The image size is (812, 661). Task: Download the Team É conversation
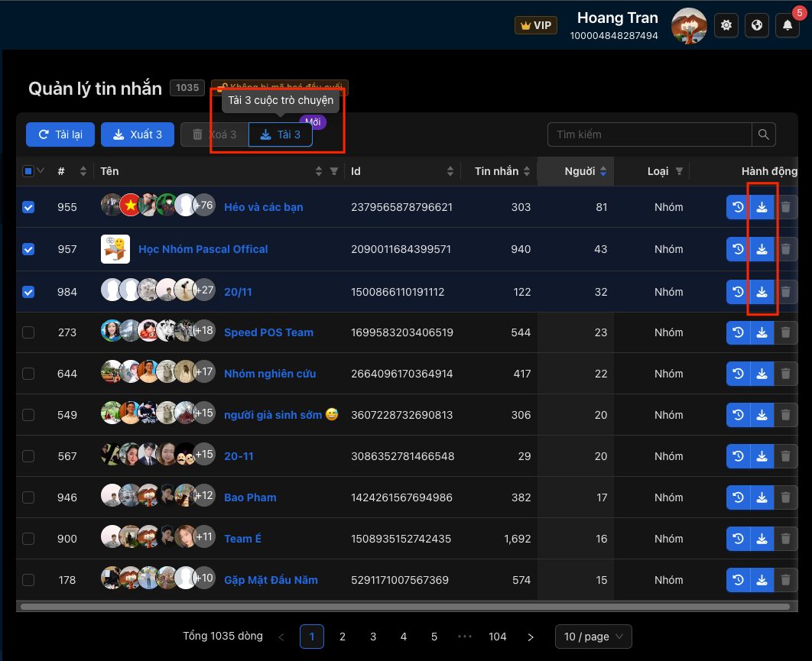762,539
